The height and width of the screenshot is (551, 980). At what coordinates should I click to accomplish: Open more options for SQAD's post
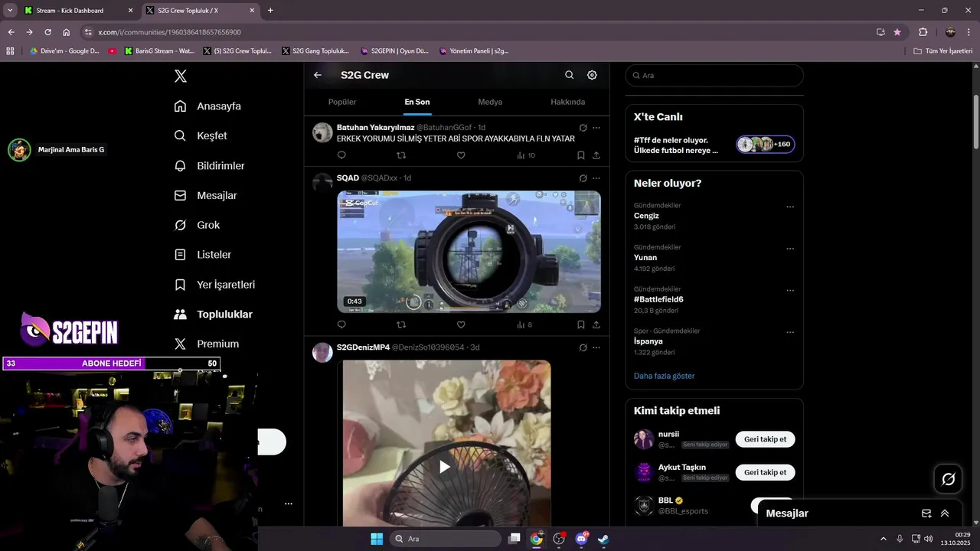[596, 178]
